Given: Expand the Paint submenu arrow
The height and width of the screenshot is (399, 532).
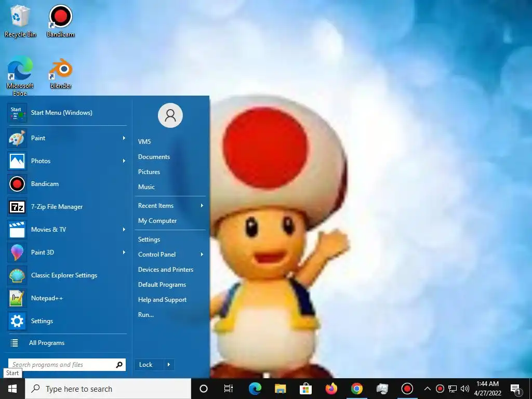Looking at the screenshot, I should pyautogui.click(x=124, y=138).
